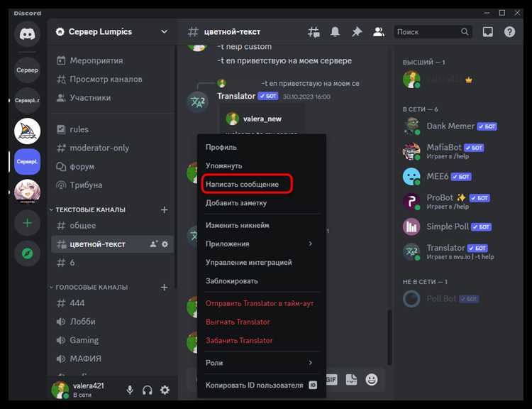Choose Добавить заметку menu item

click(x=262, y=203)
